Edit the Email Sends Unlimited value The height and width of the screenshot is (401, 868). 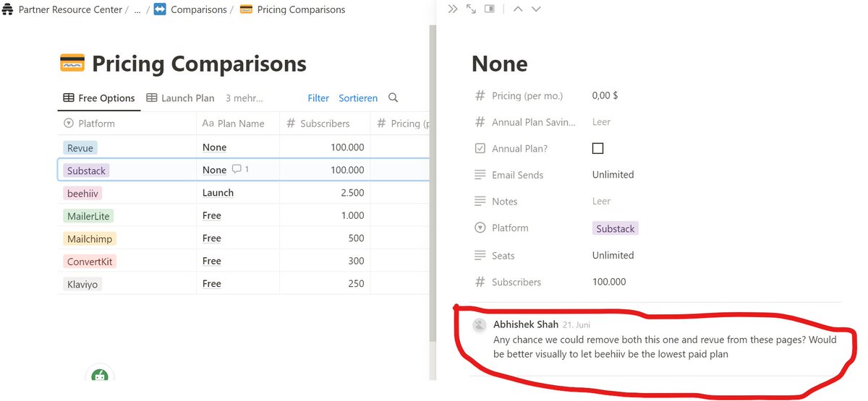(x=613, y=175)
